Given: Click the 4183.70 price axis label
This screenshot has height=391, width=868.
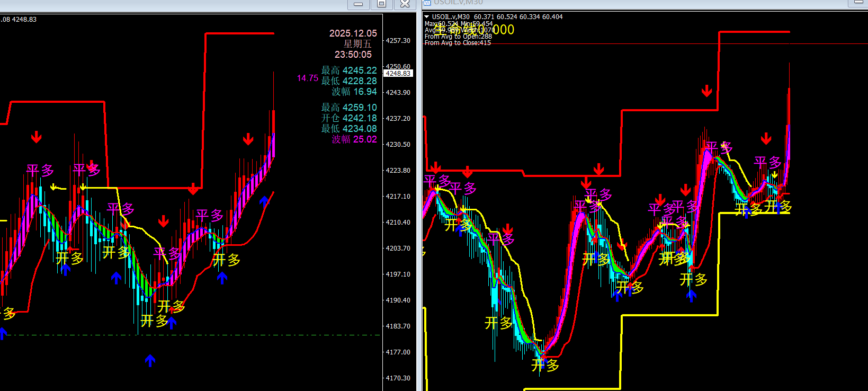Looking at the screenshot, I should pyautogui.click(x=398, y=326).
